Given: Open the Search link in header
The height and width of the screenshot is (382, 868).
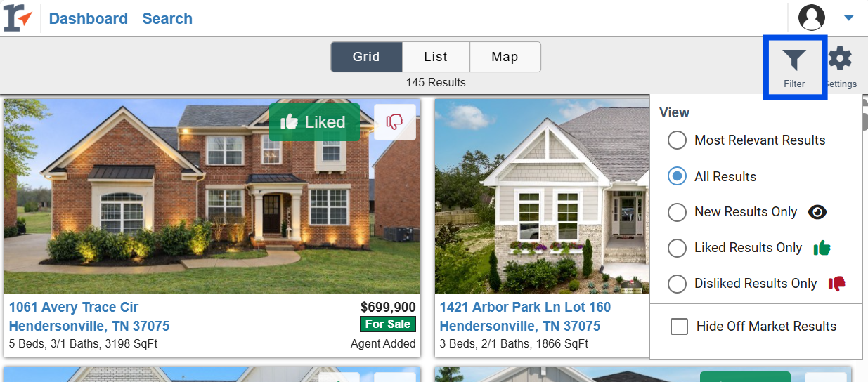Looking at the screenshot, I should [167, 19].
